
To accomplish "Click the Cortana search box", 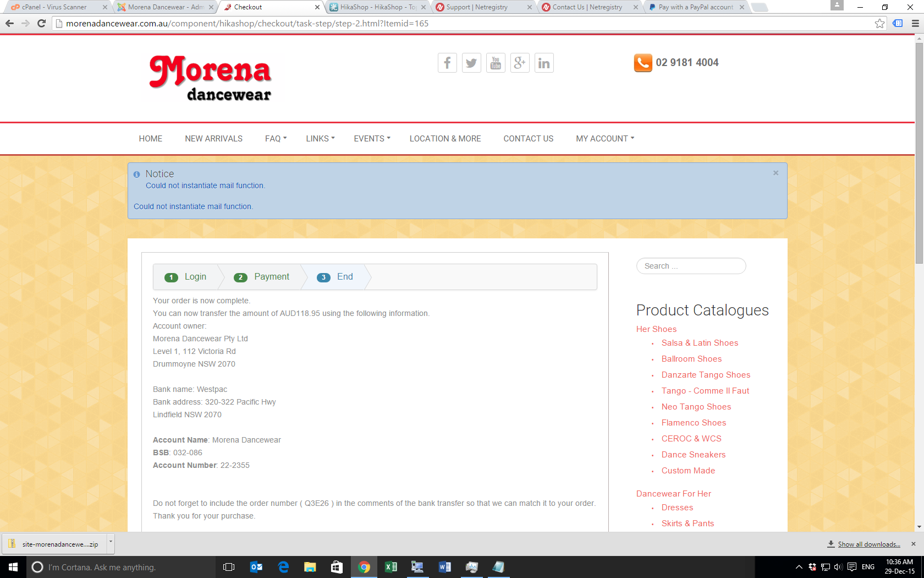I will point(121,567).
